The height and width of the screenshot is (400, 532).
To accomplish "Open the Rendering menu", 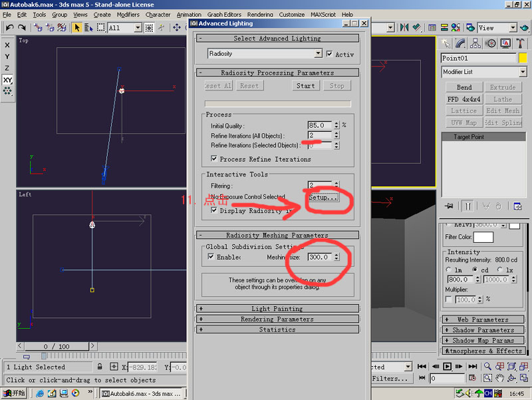I will tap(260, 15).
